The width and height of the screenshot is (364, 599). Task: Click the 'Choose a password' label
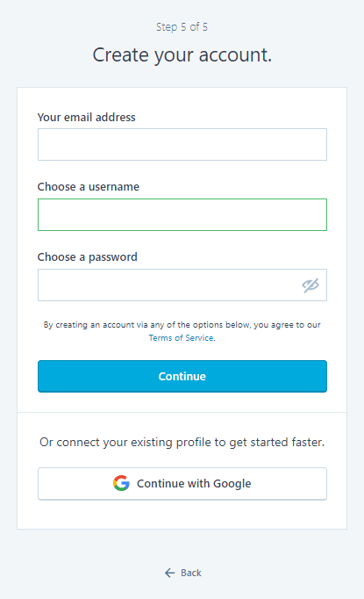88,257
